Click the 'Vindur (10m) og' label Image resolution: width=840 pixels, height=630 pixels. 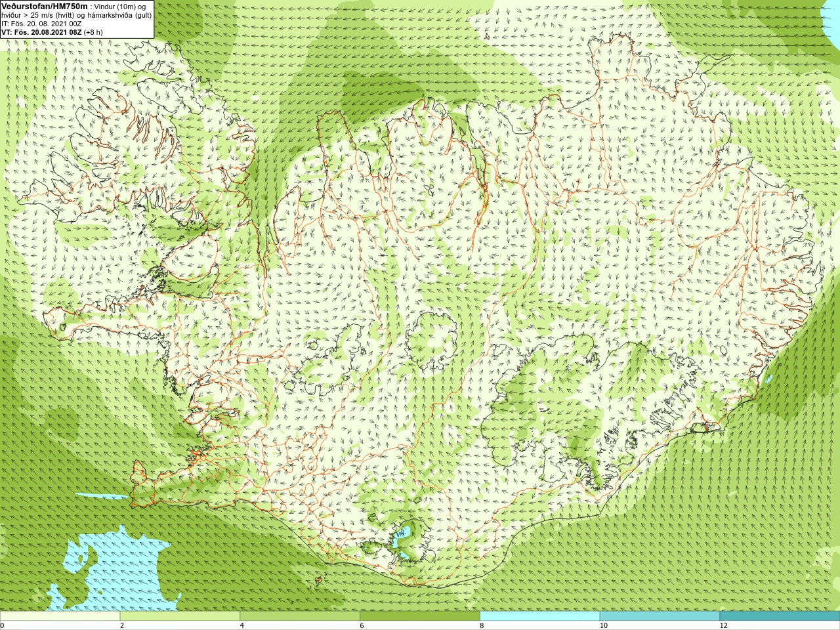click(x=120, y=7)
